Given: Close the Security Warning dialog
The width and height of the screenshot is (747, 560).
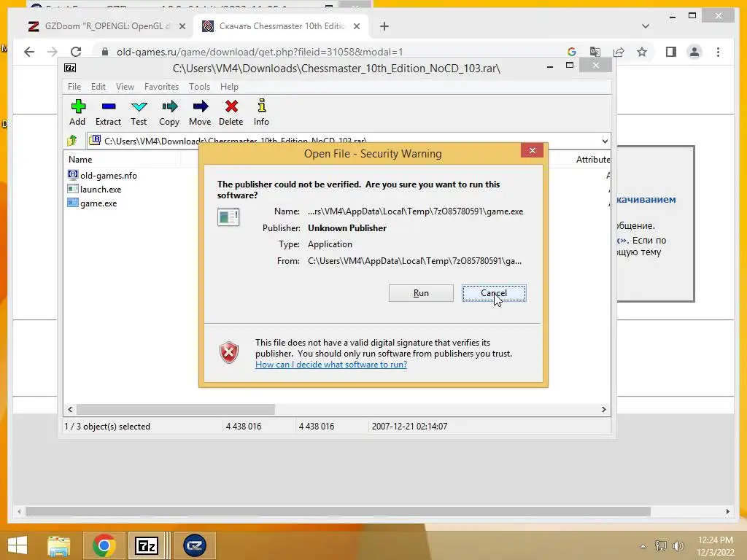Looking at the screenshot, I should (532, 150).
